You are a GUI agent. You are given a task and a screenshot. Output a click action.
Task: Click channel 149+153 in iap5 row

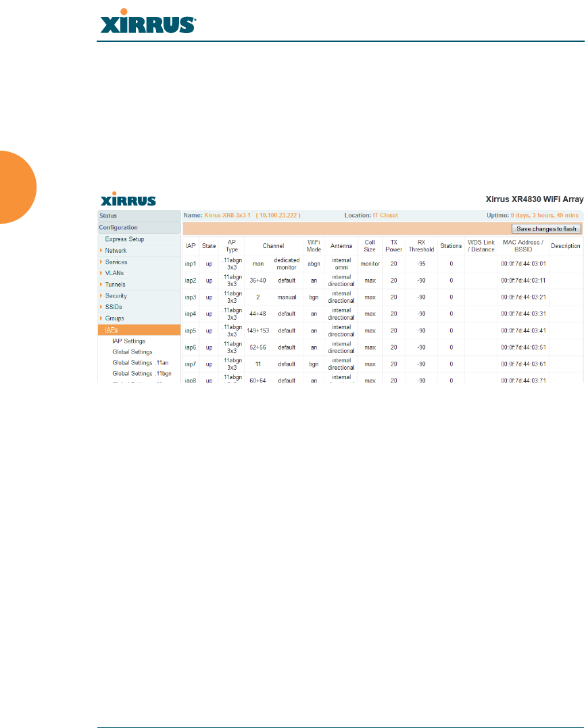pyautogui.click(x=258, y=331)
